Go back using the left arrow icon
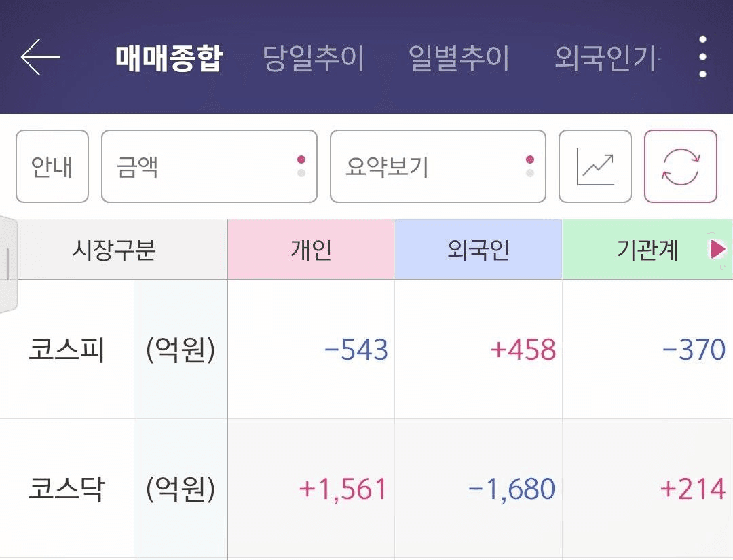 coord(40,57)
